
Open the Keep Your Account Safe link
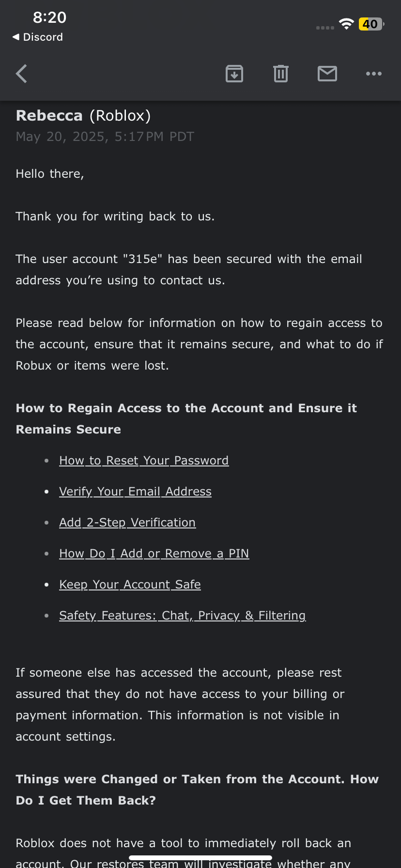[130, 585]
